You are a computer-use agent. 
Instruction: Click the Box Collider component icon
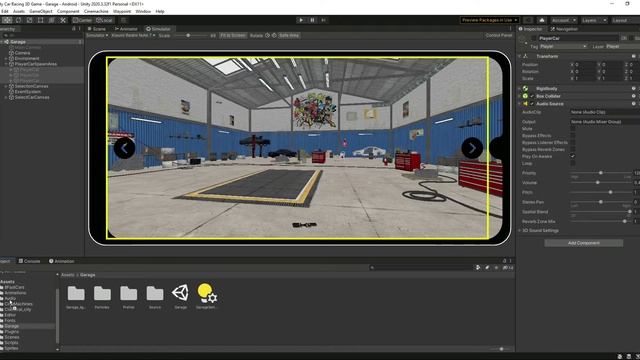(525, 96)
